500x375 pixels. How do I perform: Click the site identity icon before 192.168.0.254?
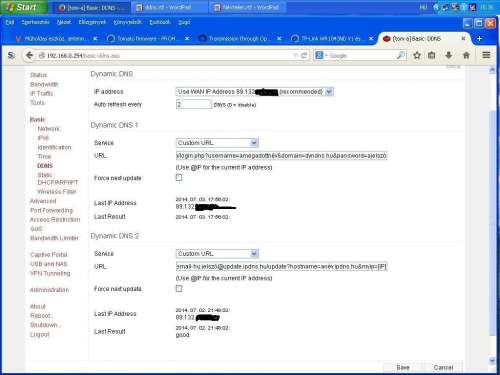(42, 56)
